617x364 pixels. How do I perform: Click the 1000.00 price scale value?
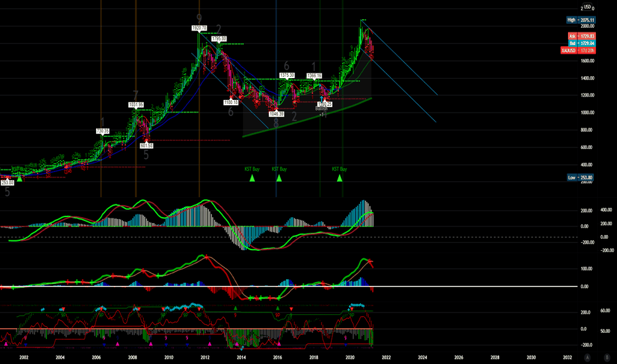587,113
